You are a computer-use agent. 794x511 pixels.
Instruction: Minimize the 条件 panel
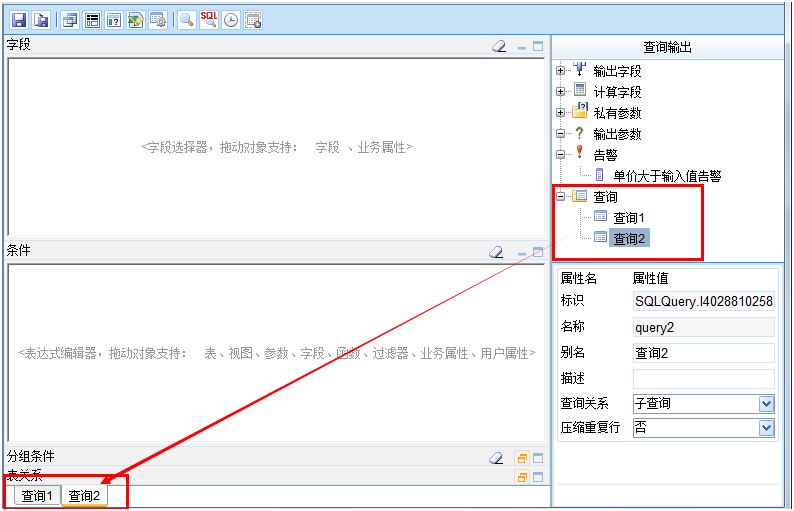tap(522, 252)
